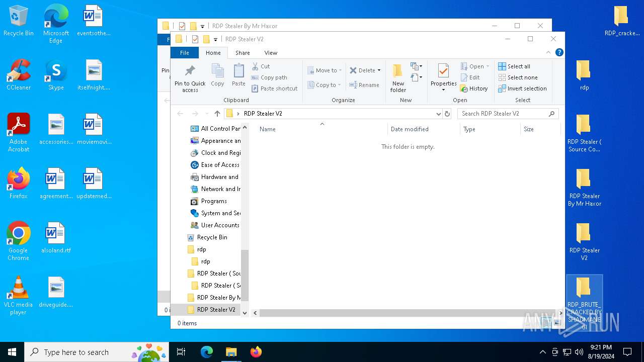This screenshot has height=362, width=644.
Task: Expand the Delete dropdown arrow
Action: click(379, 70)
